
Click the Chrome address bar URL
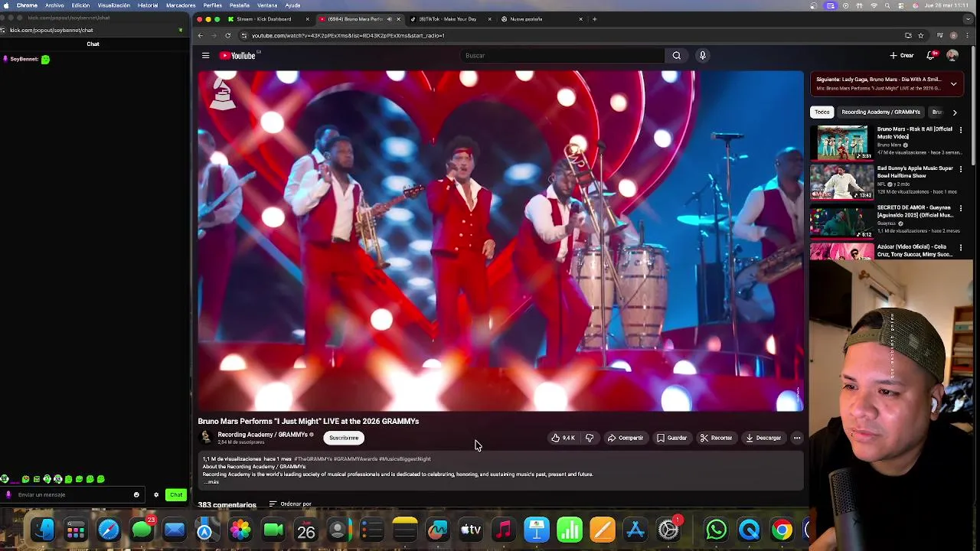[348, 35]
